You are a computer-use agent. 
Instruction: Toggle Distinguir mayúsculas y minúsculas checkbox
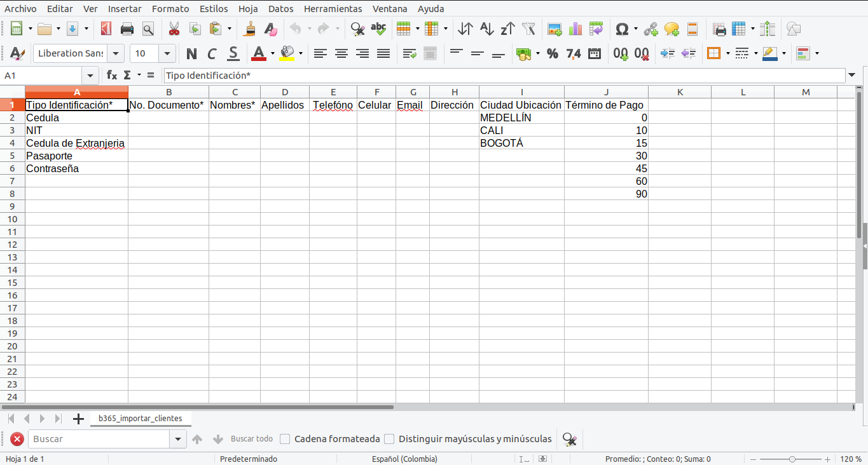click(x=389, y=439)
